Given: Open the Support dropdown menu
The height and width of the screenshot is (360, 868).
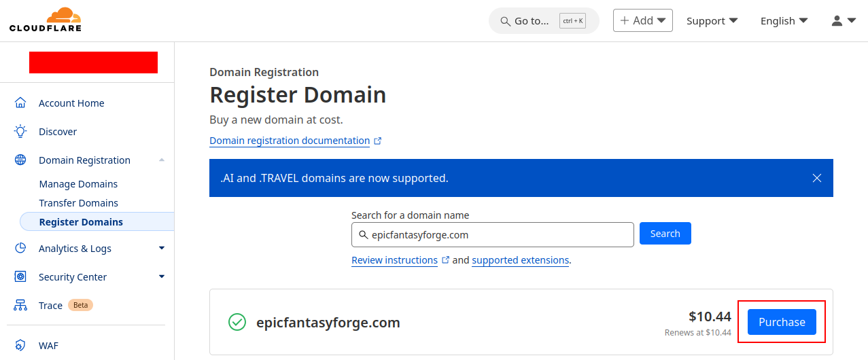Looking at the screenshot, I should (712, 21).
